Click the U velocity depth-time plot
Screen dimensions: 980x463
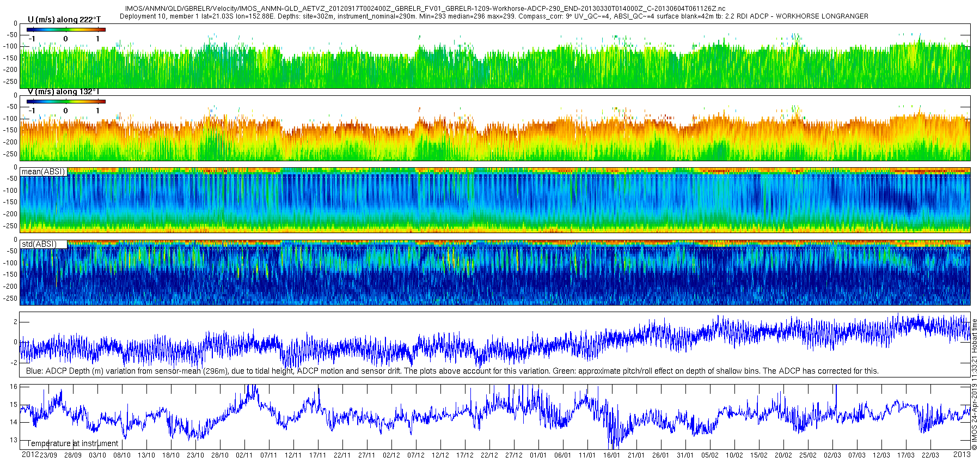click(495, 56)
